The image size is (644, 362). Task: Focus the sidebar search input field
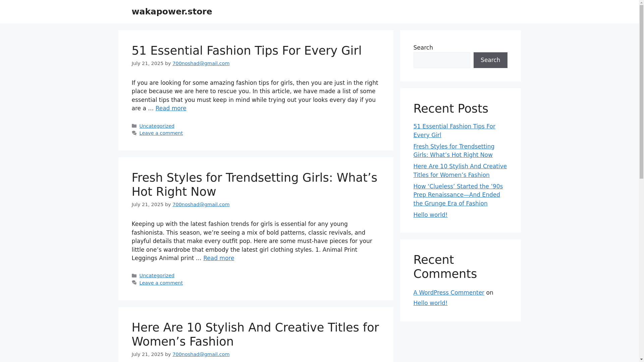441,60
